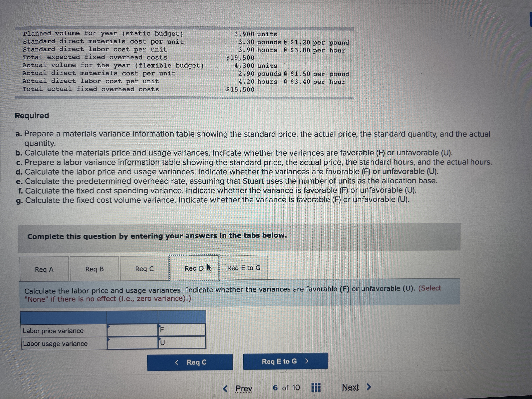Go to the next question via Next
The width and height of the screenshot is (532, 399).
[350, 387]
